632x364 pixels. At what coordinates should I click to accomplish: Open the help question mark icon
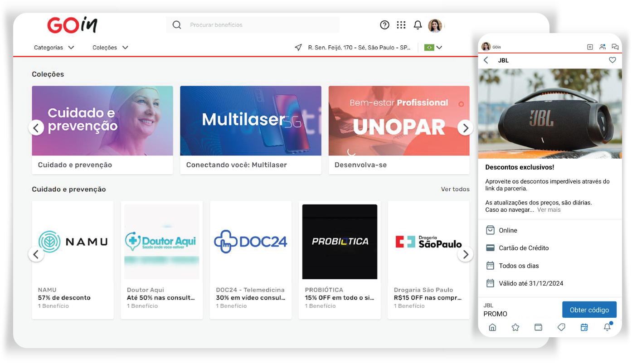(384, 25)
